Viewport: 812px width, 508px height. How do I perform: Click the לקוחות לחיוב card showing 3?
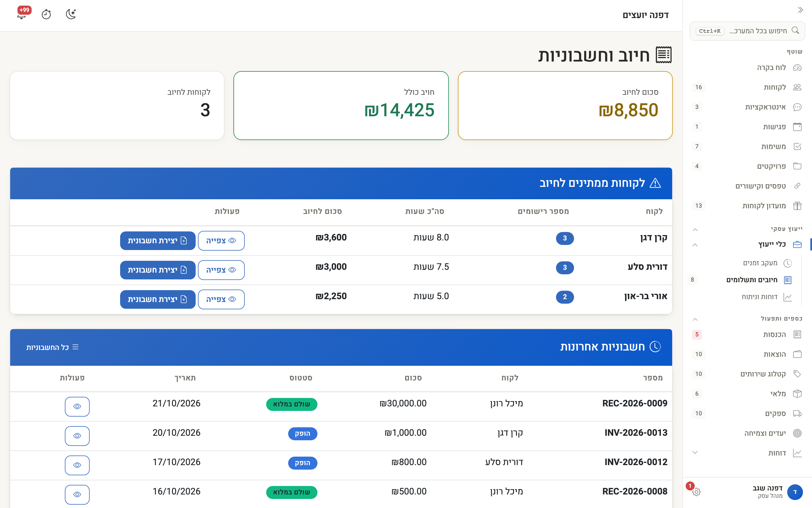click(x=117, y=106)
